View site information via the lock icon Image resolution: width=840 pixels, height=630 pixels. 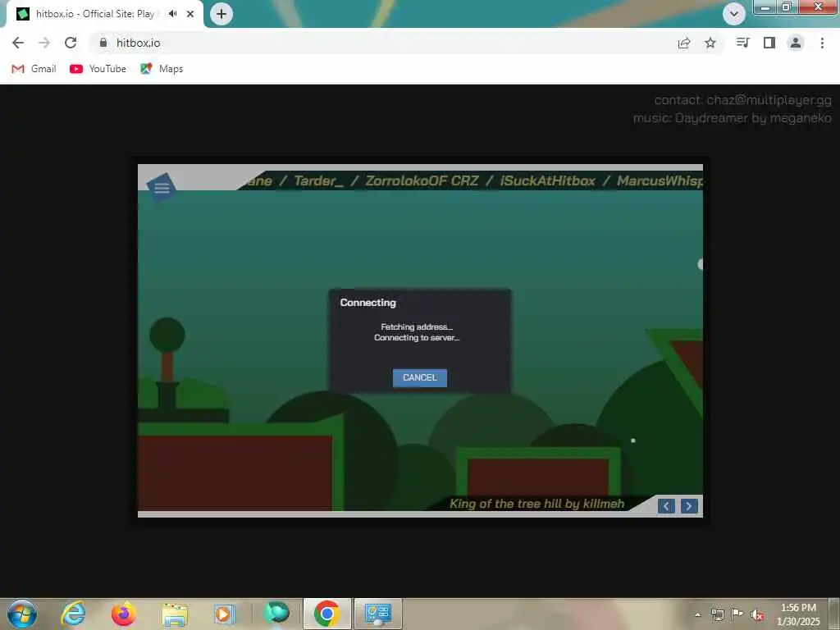[x=103, y=43]
